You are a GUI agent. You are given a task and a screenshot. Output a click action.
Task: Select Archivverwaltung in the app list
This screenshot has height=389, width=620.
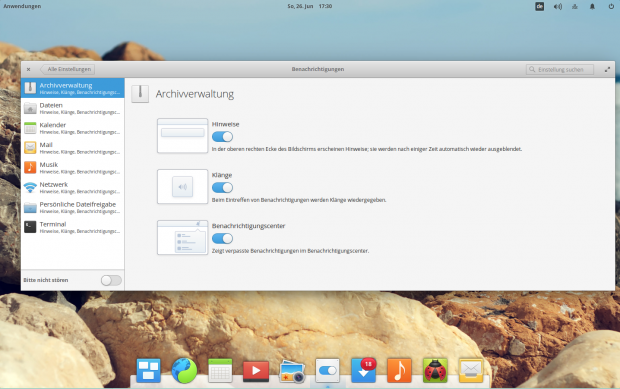click(73, 88)
